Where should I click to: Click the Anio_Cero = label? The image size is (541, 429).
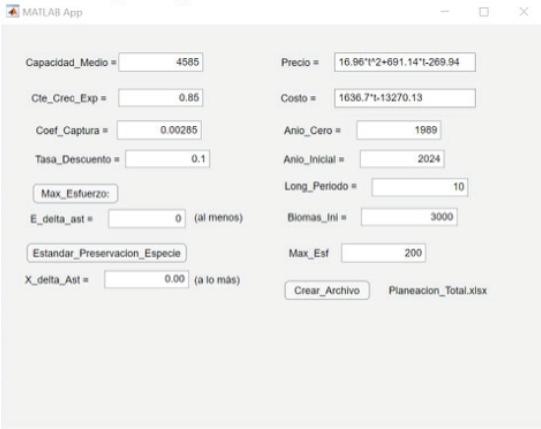point(312,130)
